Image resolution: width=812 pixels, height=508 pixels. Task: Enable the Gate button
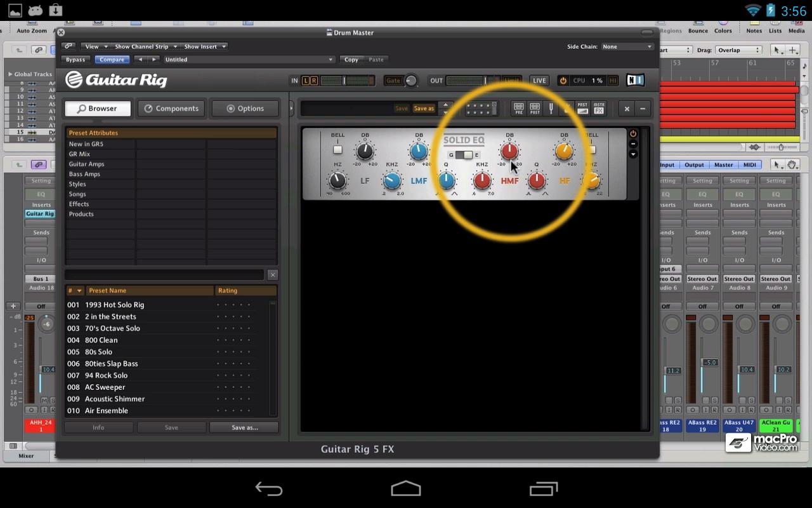coord(393,81)
